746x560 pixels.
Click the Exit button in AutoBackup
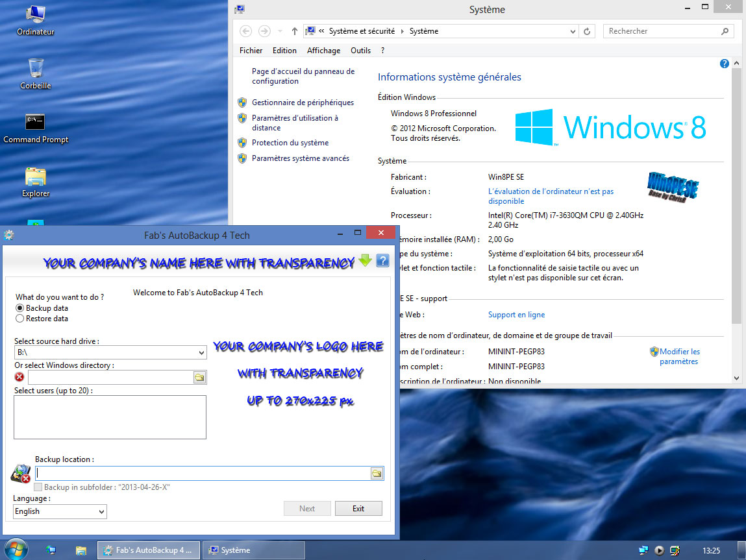click(x=358, y=509)
